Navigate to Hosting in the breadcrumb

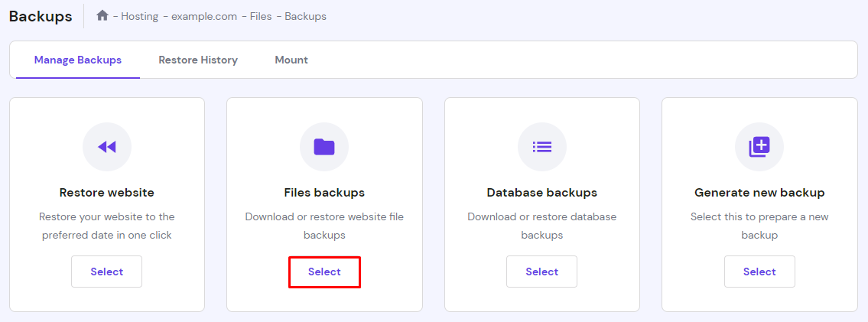(139, 16)
